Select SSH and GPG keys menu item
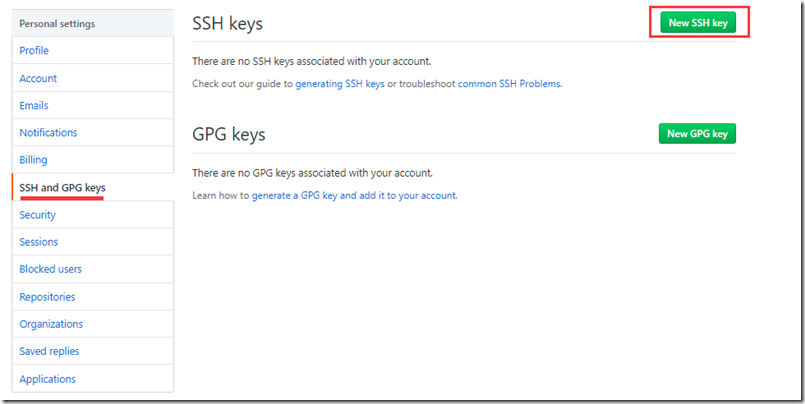 (62, 187)
